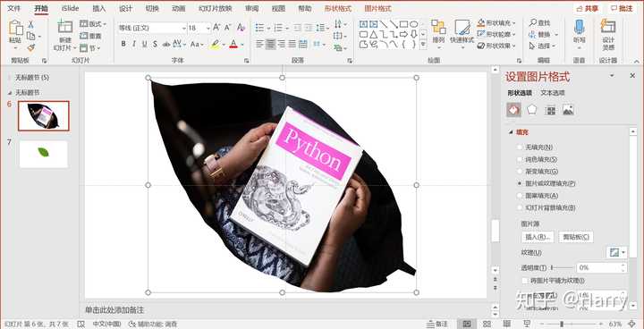This screenshot has height=329, width=644.
Task: Click the Insert (插入(R)...) picture button
Action: (538, 237)
